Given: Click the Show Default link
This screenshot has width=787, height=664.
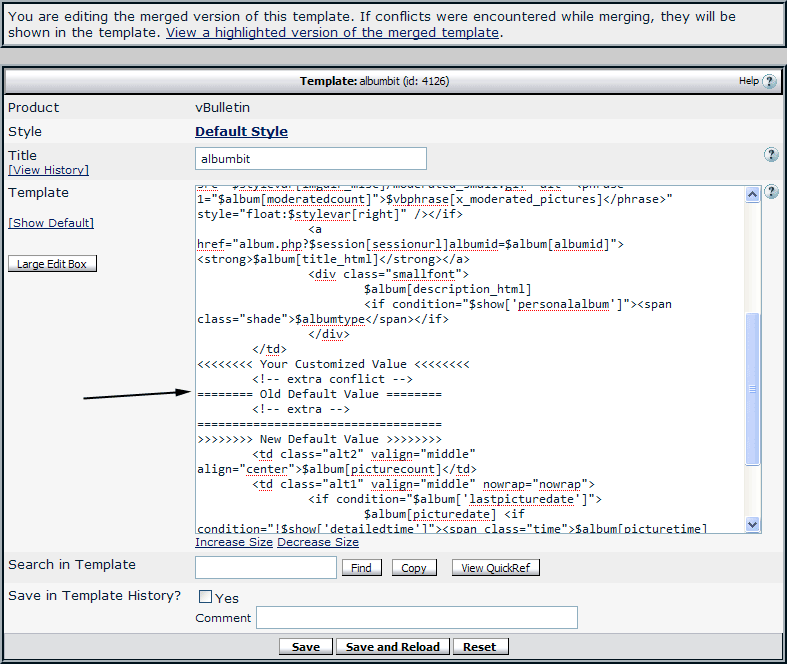Looking at the screenshot, I should tap(51, 223).
